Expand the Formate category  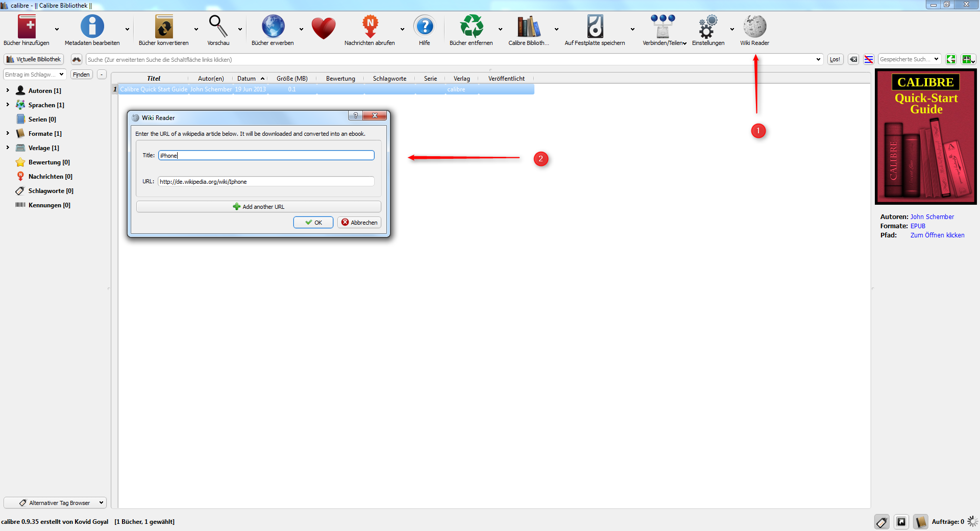point(8,133)
